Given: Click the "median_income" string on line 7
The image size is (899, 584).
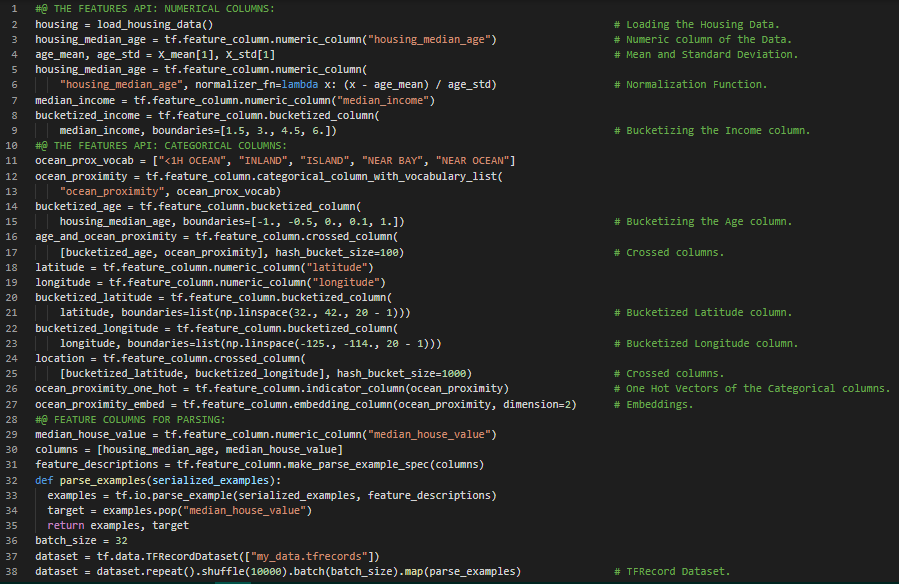Looking at the screenshot, I should (385, 100).
